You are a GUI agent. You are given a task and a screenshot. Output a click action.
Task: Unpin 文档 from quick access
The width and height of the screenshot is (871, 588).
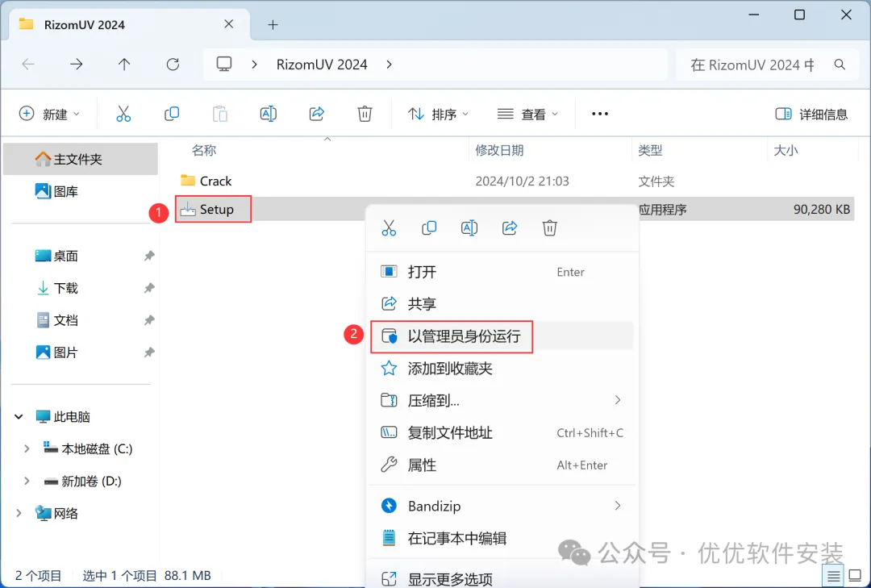[x=149, y=320]
